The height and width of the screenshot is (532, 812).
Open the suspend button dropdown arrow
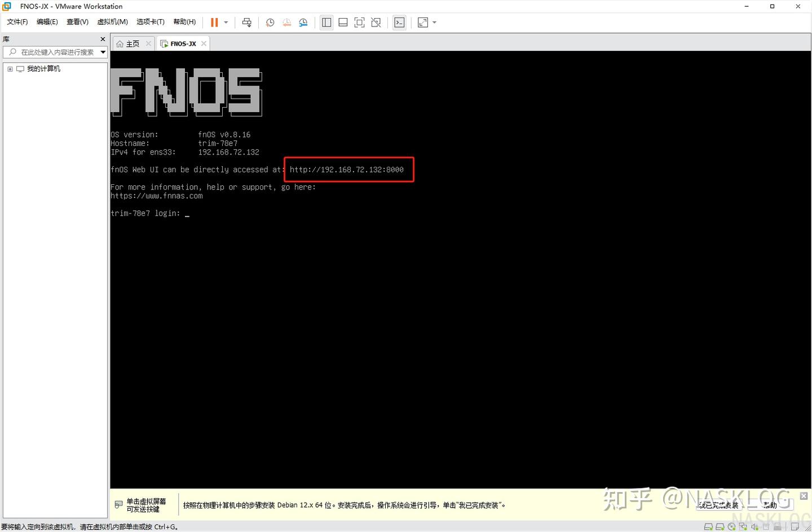point(225,22)
